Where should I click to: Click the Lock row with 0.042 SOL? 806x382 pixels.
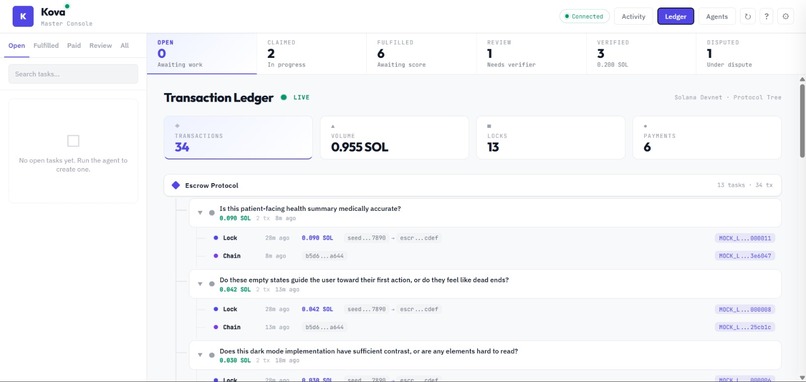pyautogui.click(x=493, y=309)
